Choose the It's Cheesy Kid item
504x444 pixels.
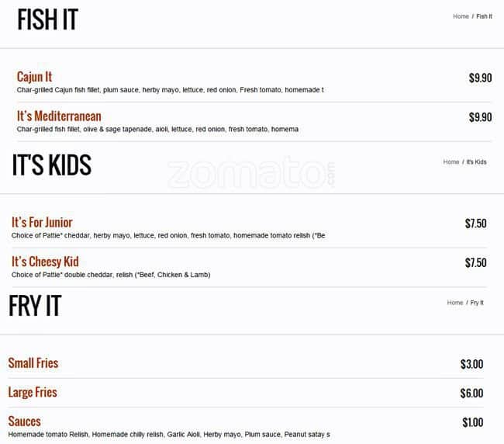(x=45, y=262)
